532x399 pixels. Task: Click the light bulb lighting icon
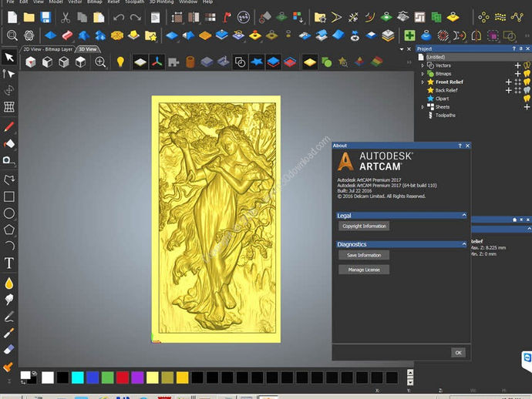coord(120,62)
